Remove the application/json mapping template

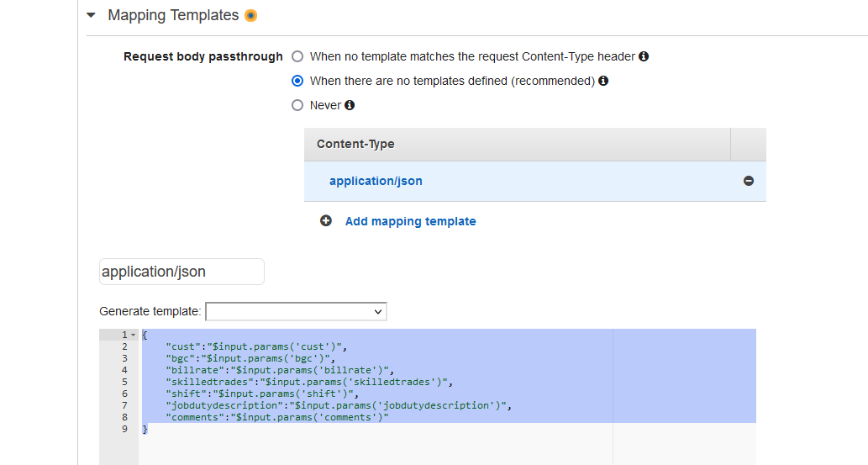click(x=749, y=182)
